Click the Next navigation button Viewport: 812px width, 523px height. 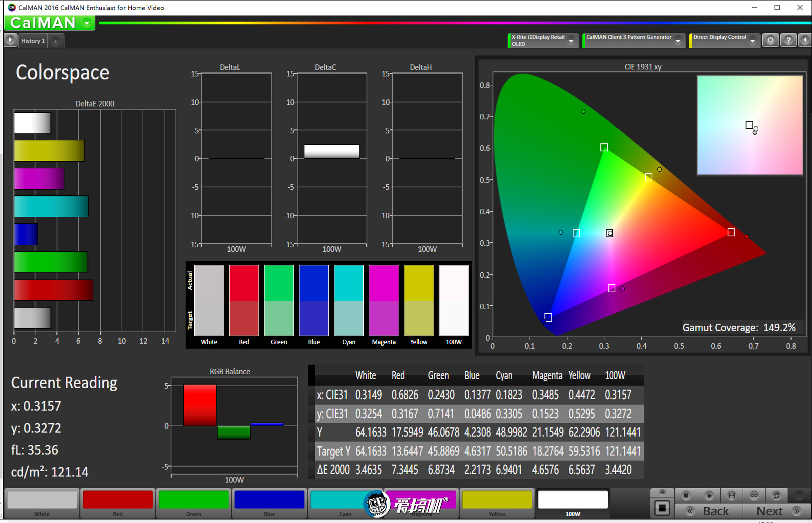(777, 511)
